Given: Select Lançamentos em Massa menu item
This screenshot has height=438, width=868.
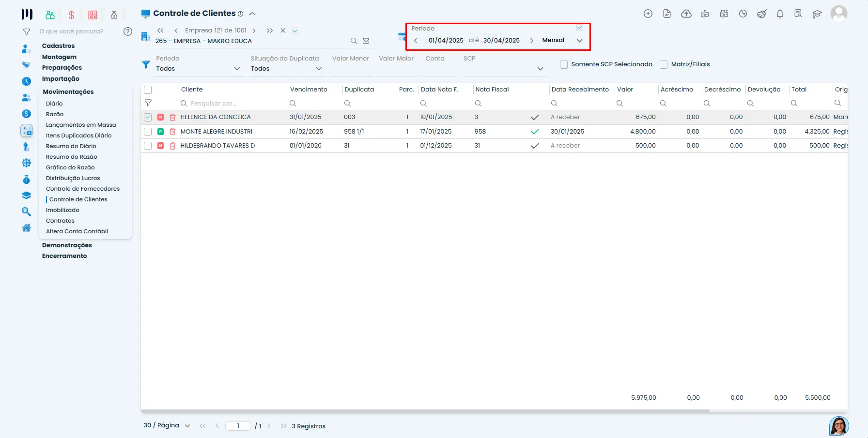Looking at the screenshot, I should tap(81, 125).
